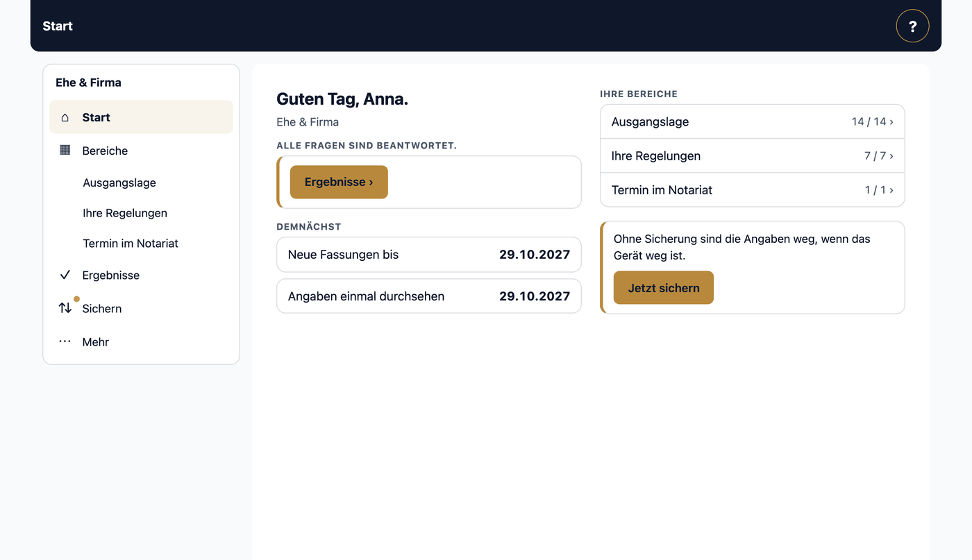The height and width of the screenshot is (560, 972).
Task: Click the Start title in the top bar
Action: click(x=58, y=26)
